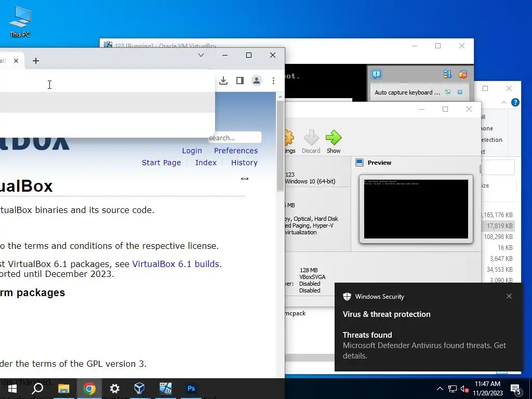Viewport: 532px width, 399px height.
Task: Close the Windows Security notification
Action: pyautogui.click(x=509, y=296)
